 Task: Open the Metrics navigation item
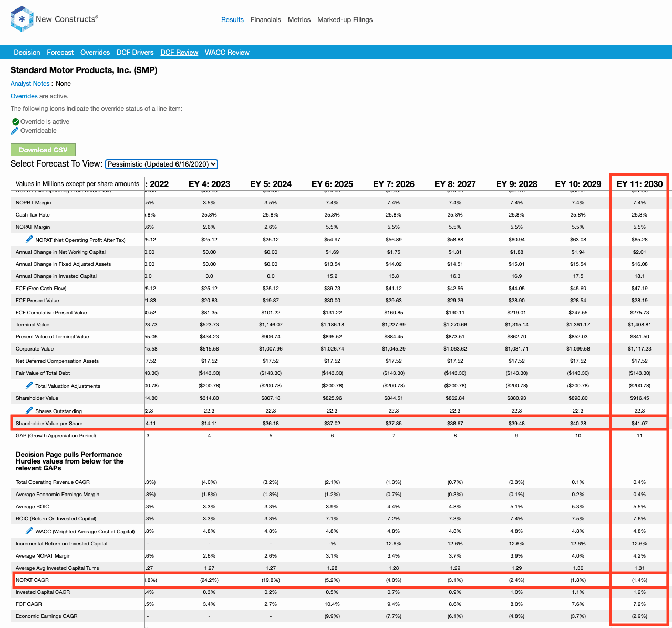299,20
